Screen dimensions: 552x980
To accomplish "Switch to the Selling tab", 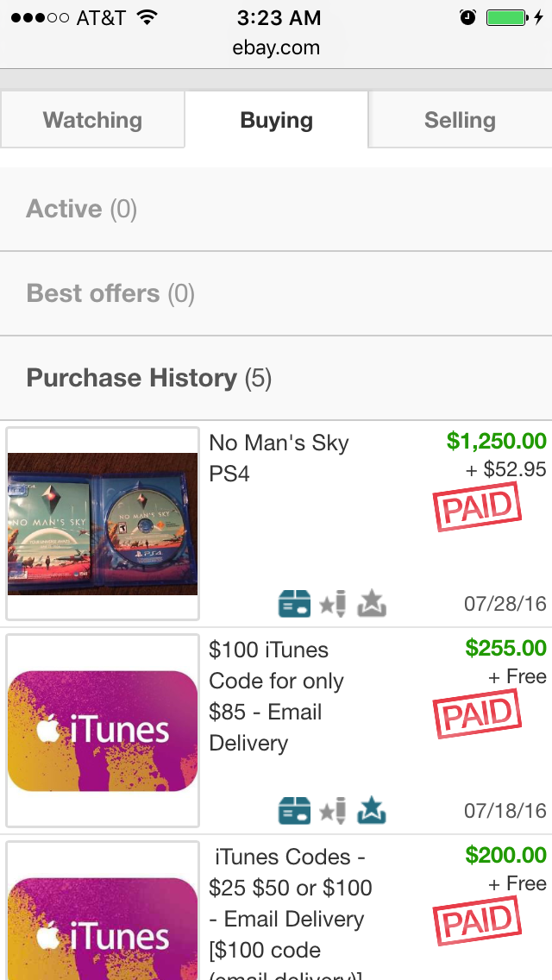I will point(460,120).
